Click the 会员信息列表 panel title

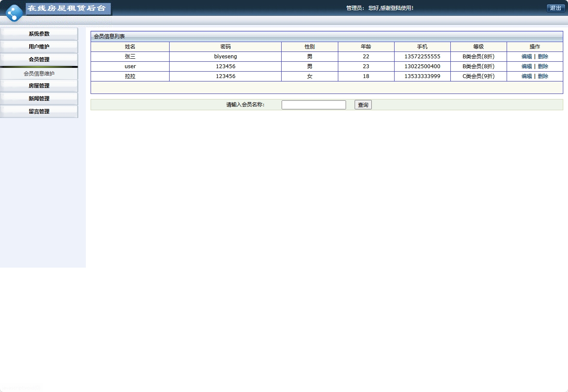coord(109,36)
